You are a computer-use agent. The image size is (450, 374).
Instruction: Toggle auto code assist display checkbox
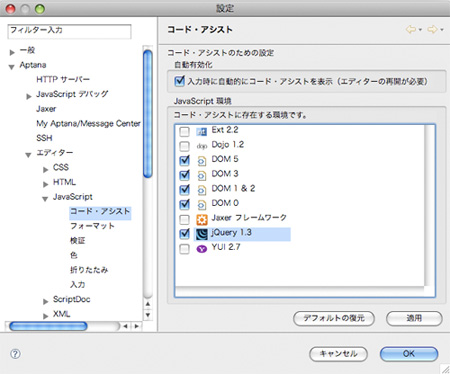click(179, 81)
